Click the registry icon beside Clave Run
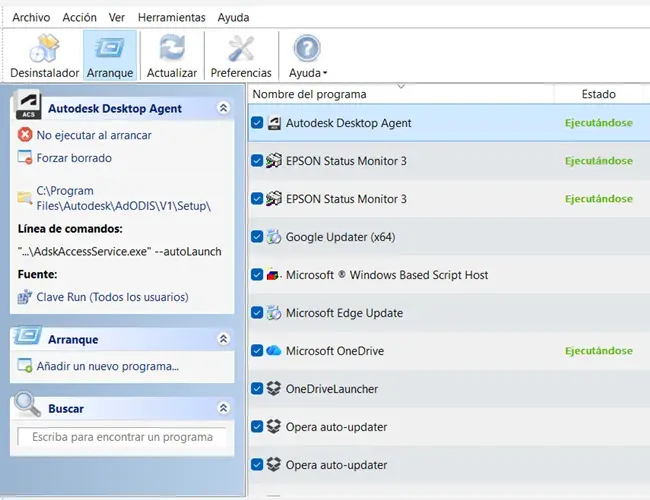Viewport: 650px width, 500px height. pyautogui.click(x=25, y=297)
